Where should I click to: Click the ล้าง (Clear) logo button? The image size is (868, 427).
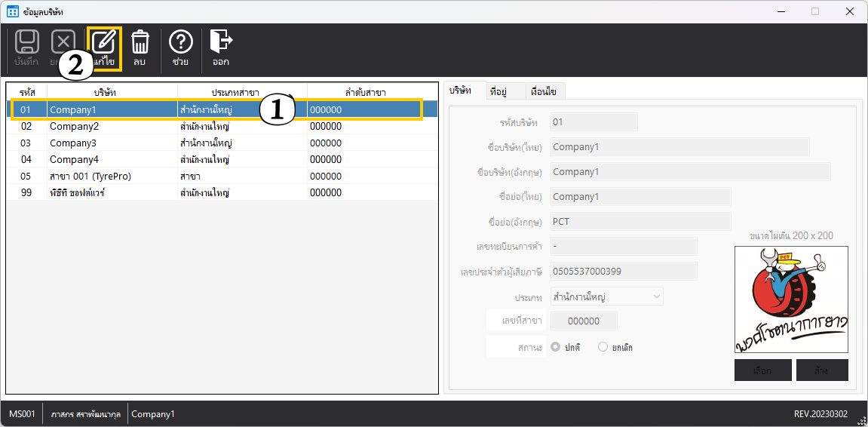(x=821, y=370)
